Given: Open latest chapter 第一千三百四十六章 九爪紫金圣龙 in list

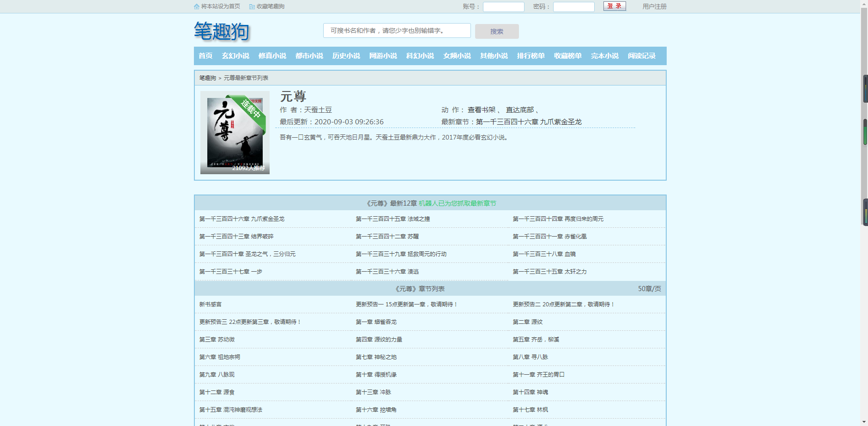Looking at the screenshot, I should point(242,219).
